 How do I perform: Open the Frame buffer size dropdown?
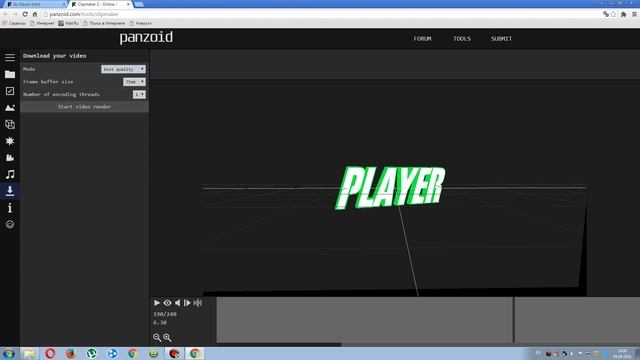[x=134, y=82]
